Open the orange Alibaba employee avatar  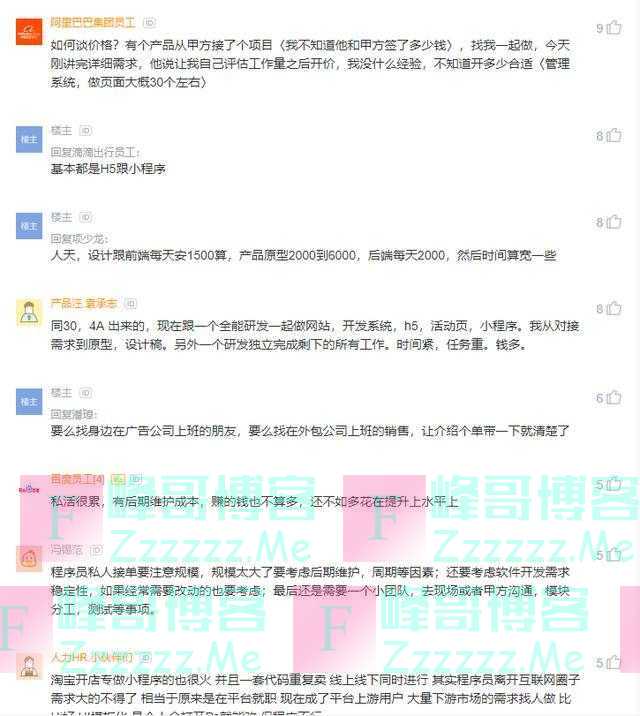pos(29,32)
